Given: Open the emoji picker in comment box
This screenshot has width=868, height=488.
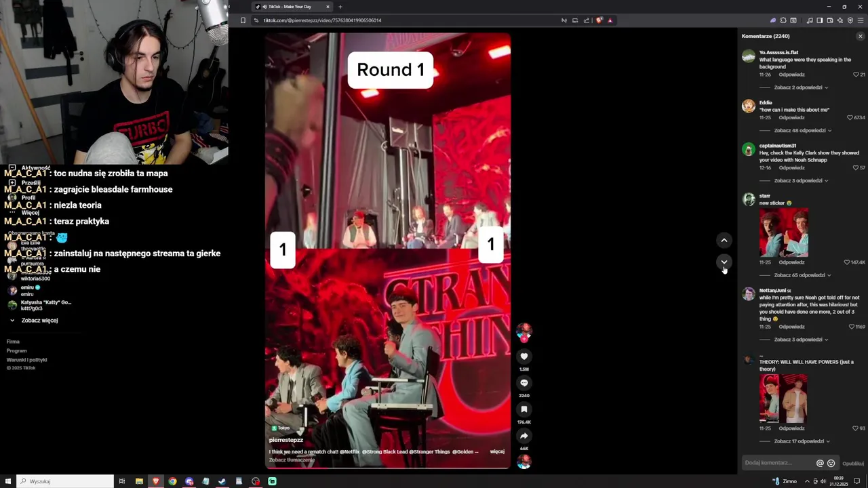Looking at the screenshot, I should pyautogui.click(x=831, y=463).
